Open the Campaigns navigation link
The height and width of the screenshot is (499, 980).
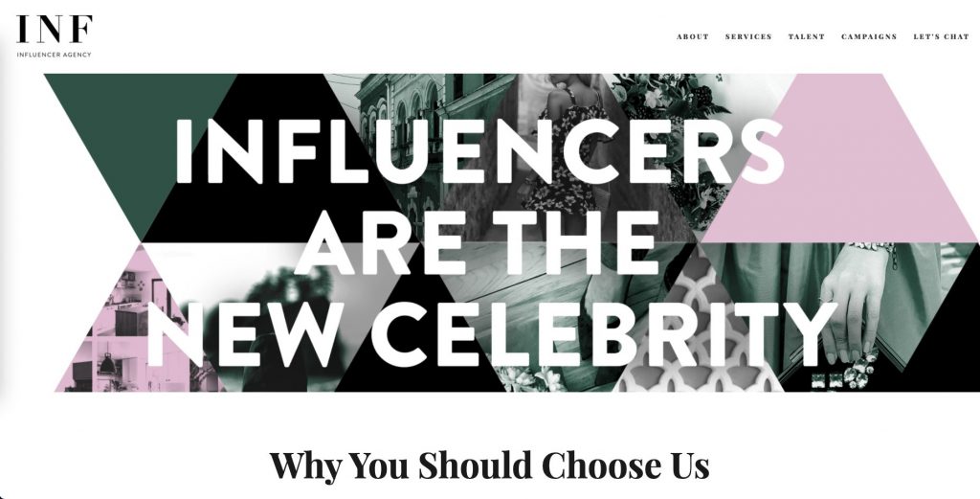[x=869, y=36]
